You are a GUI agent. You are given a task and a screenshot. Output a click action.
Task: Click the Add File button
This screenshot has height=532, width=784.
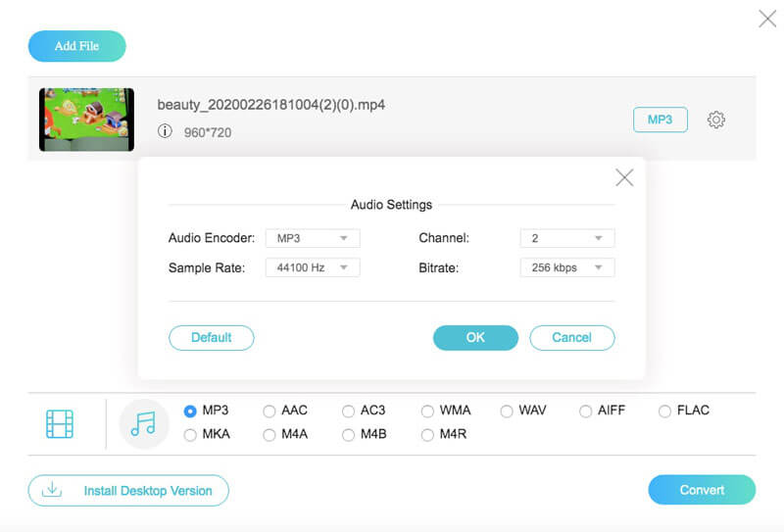coord(77,46)
